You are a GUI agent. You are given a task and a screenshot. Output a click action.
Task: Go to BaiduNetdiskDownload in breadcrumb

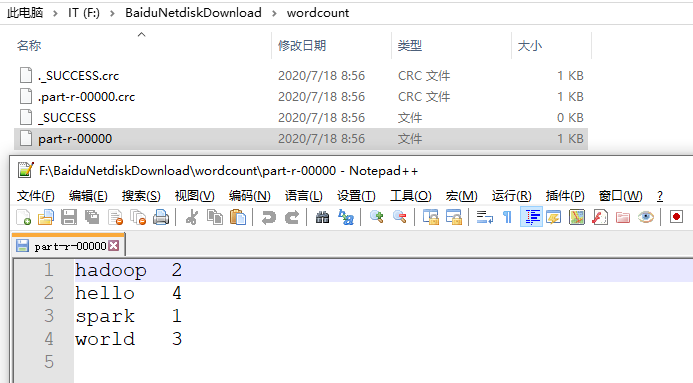pos(194,13)
